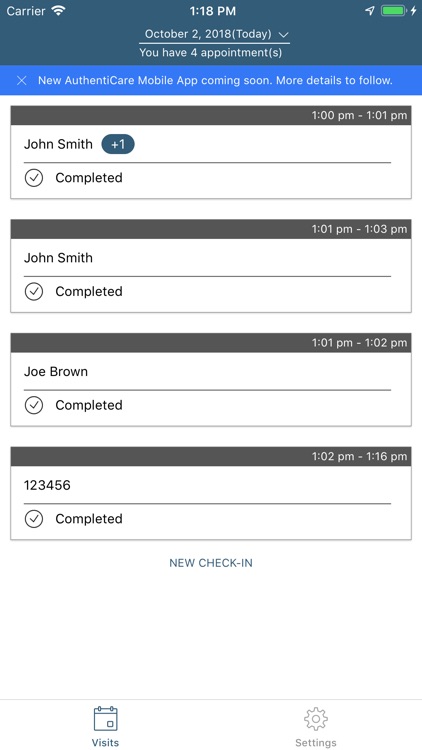Screen dimensions: 422x750
Task: Select the Joe Brown visit name
Action: (56, 372)
